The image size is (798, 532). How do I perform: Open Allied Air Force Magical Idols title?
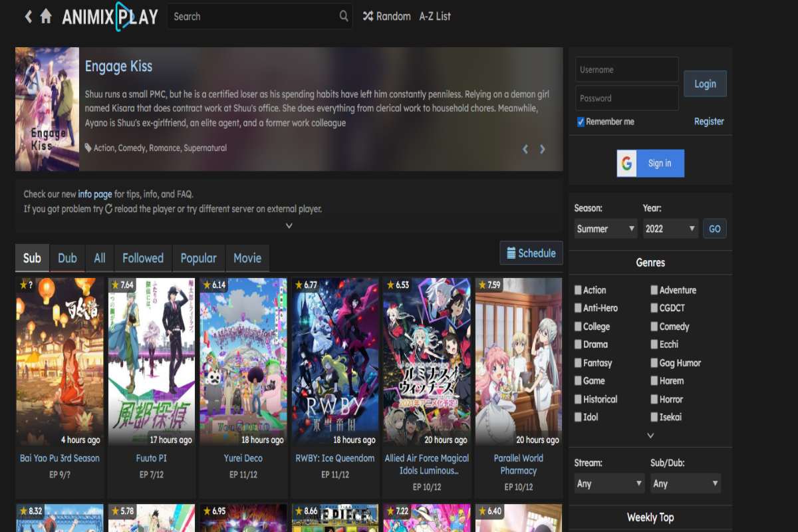click(x=427, y=464)
